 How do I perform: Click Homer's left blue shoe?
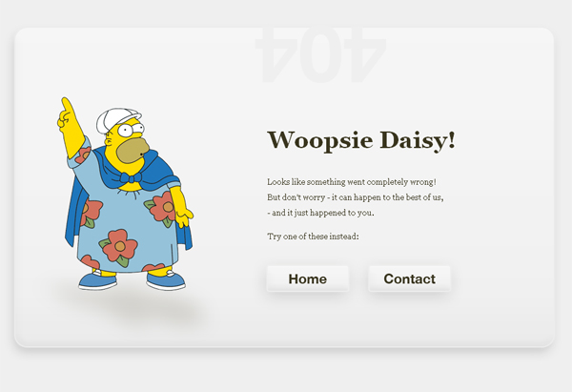(x=97, y=281)
